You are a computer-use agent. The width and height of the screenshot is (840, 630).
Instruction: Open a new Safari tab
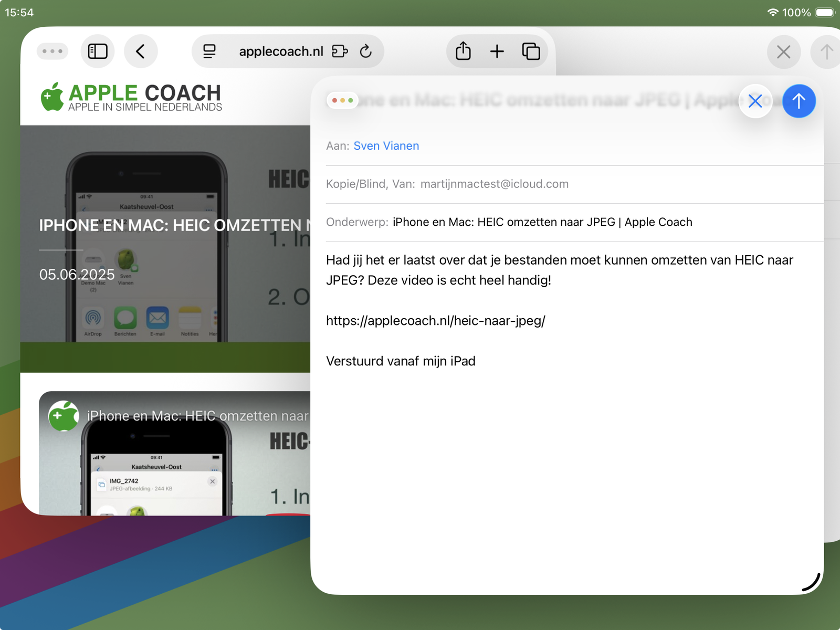497,51
